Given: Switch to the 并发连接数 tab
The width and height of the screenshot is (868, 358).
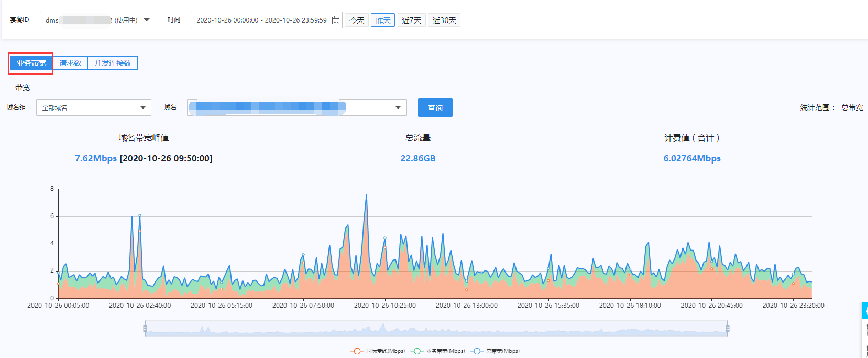Looking at the screenshot, I should (x=113, y=63).
